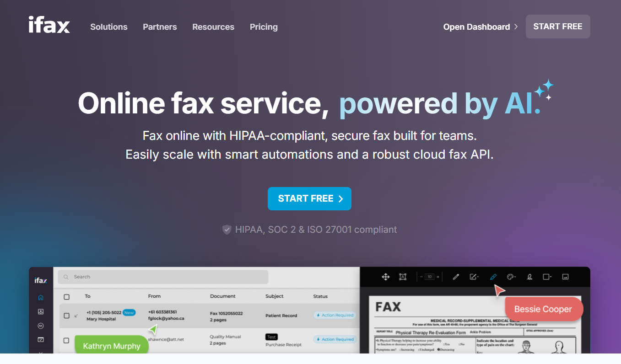Viewport: 621px width, 364px height.
Task: Click the insert image tool icon
Action: pyautogui.click(x=565, y=277)
